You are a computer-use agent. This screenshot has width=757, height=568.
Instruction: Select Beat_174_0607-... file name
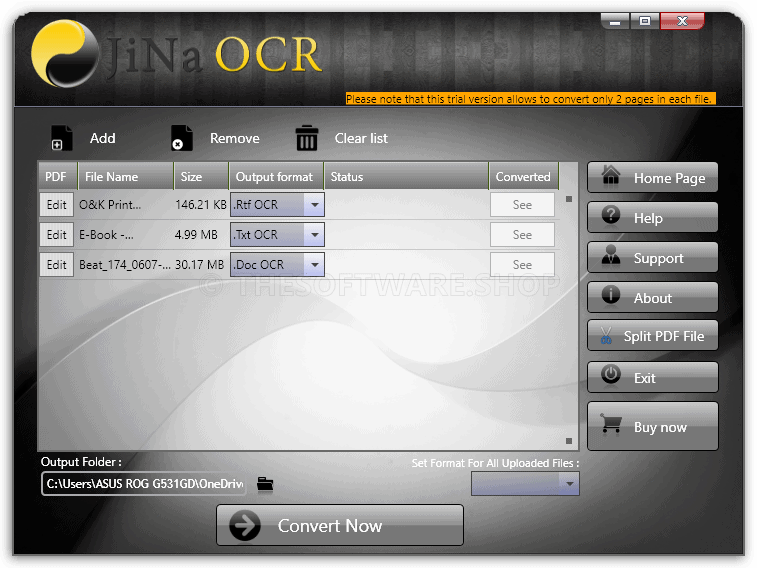pyautogui.click(x=125, y=265)
